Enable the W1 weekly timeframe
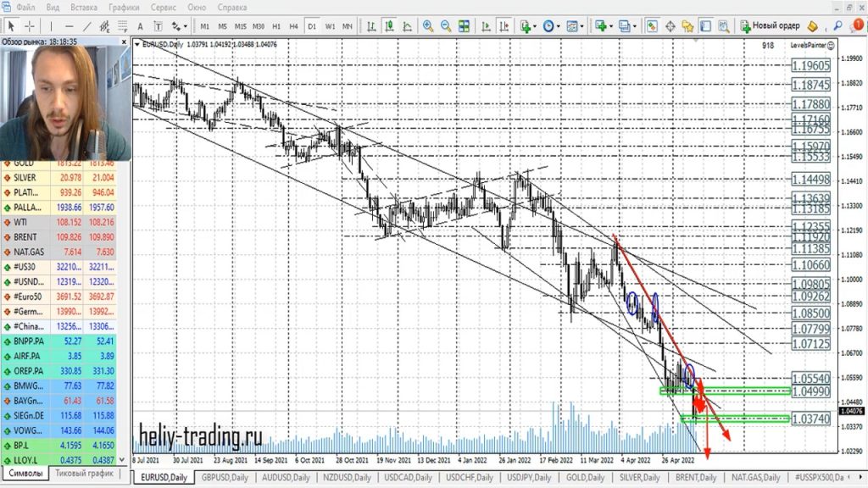Screen dimensions: 868x488 331,26
